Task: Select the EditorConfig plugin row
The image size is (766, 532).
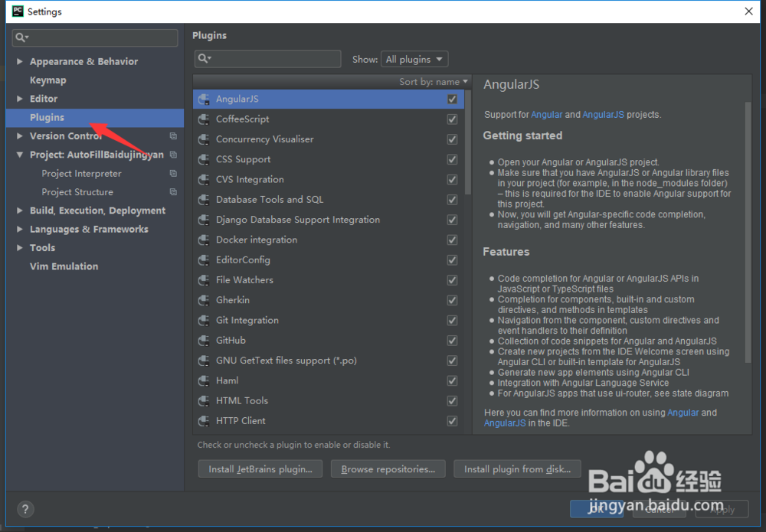Action: (329, 260)
